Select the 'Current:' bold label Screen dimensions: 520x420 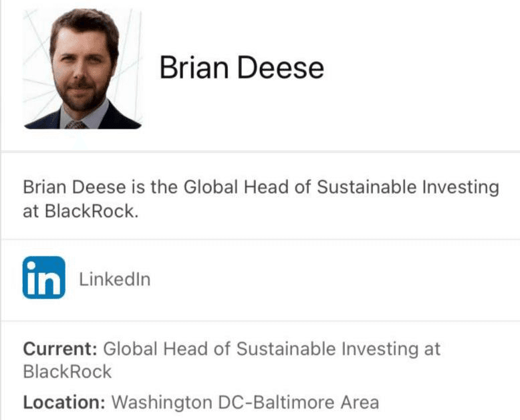tap(60, 349)
